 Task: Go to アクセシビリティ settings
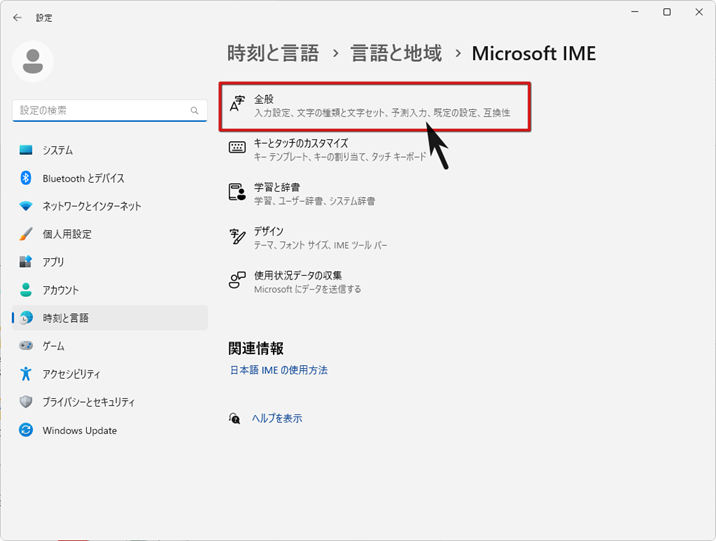point(110,373)
